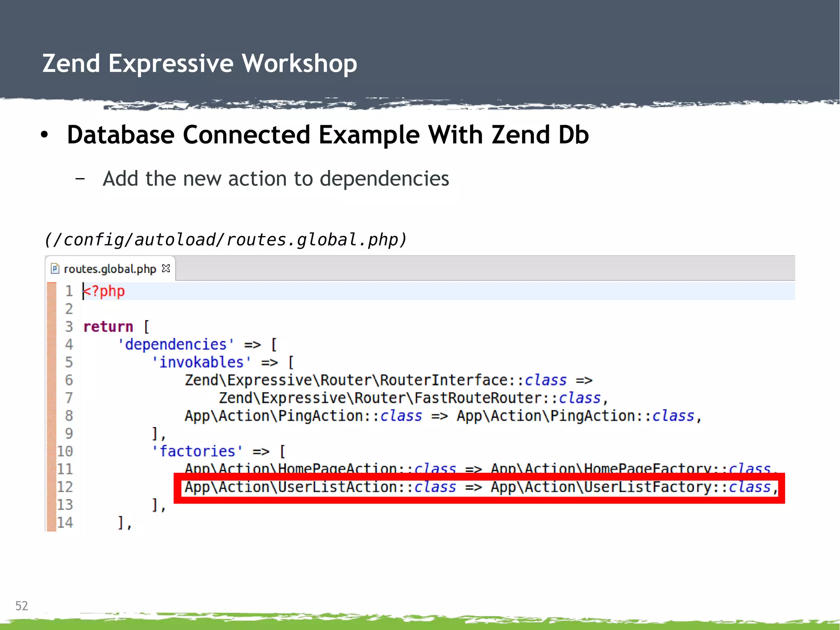Screen dimensions: 840x630
Task: Click line number 13 in the gutter
Action: (x=65, y=505)
